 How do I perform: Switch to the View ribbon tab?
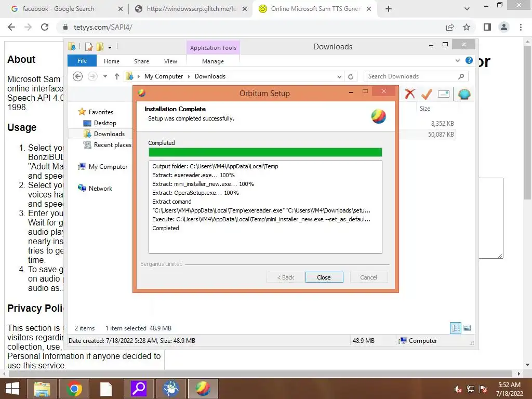point(170,61)
